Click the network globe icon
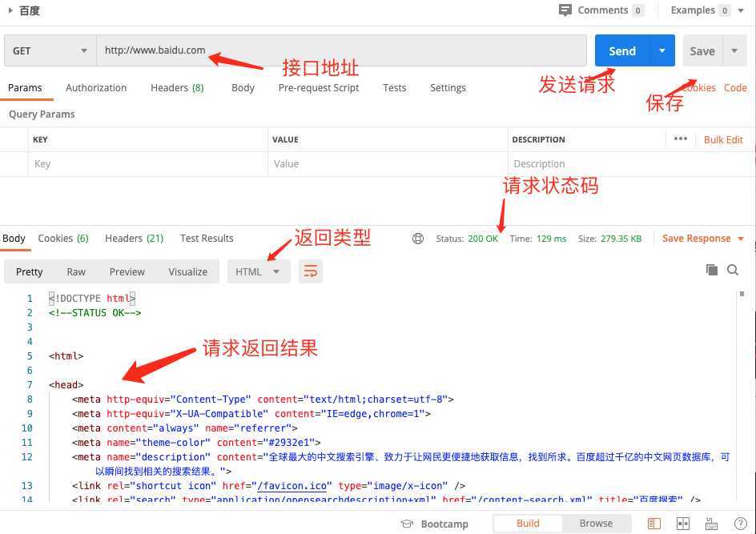Screen dimensions: 756x534 417,239
